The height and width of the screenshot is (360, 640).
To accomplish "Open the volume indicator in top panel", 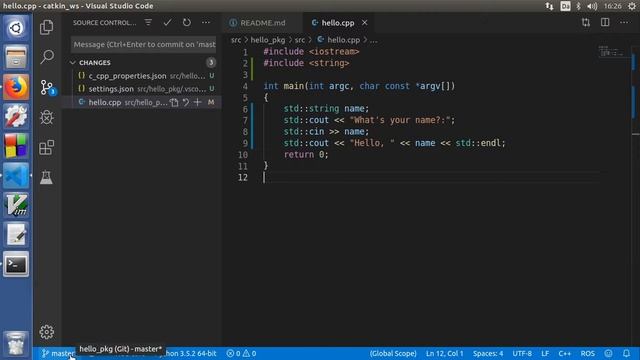I will point(592,6).
